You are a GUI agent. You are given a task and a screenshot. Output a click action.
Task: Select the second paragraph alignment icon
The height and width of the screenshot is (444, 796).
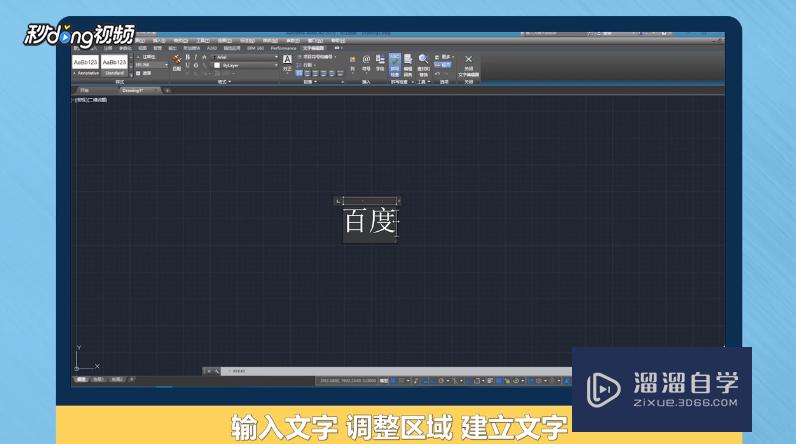point(308,73)
